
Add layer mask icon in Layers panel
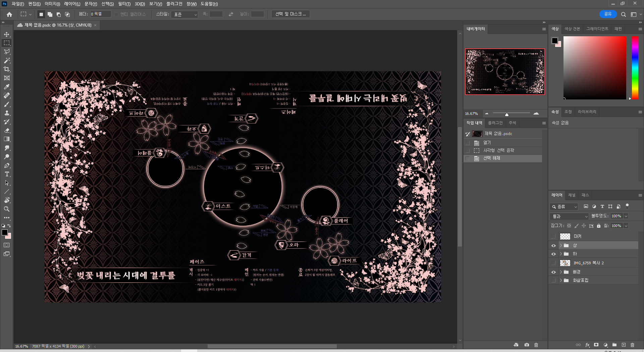pyautogui.click(x=596, y=345)
